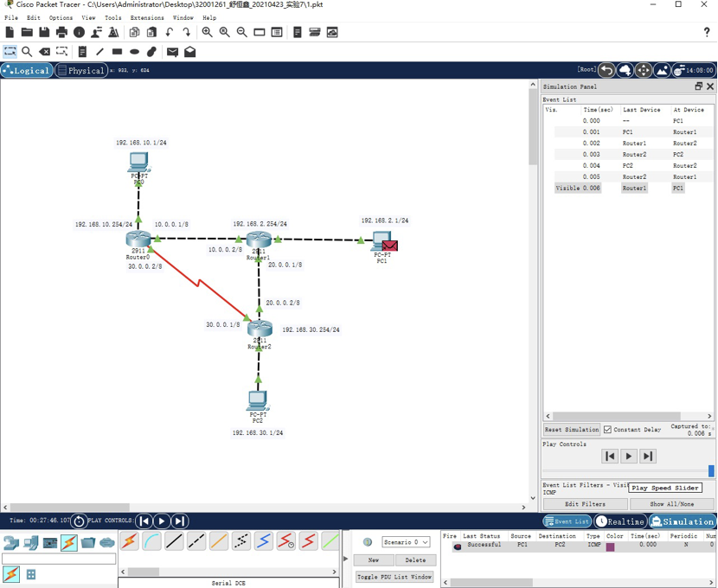Click the purple PDU color swatch

[x=610, y=546]
